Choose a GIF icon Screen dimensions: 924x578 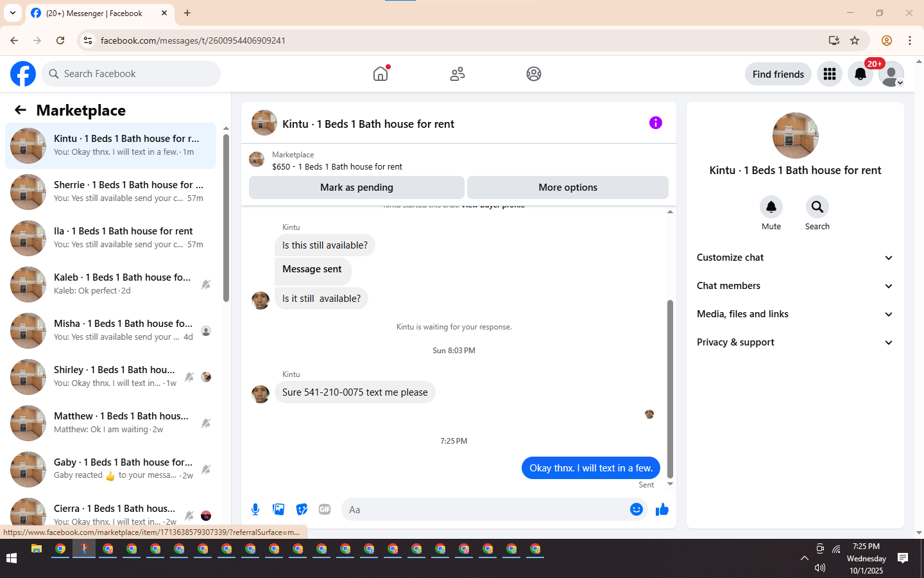325,509
